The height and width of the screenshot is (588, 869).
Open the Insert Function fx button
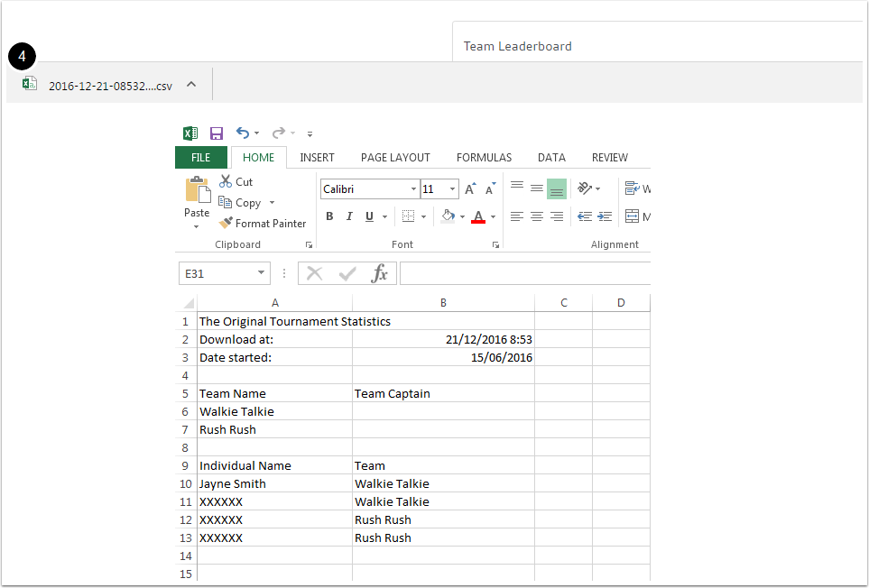pyautogui.click(x=380, y=273)
